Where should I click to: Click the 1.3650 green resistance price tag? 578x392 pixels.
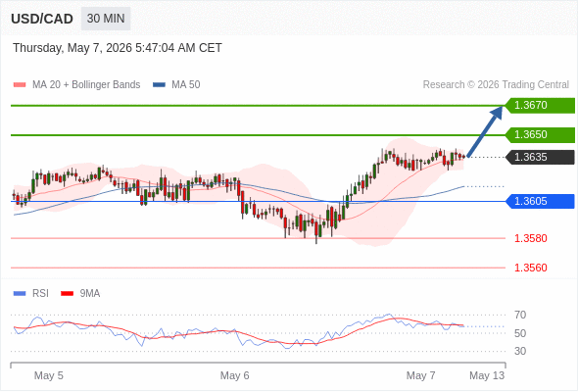[x=540, y=135]
